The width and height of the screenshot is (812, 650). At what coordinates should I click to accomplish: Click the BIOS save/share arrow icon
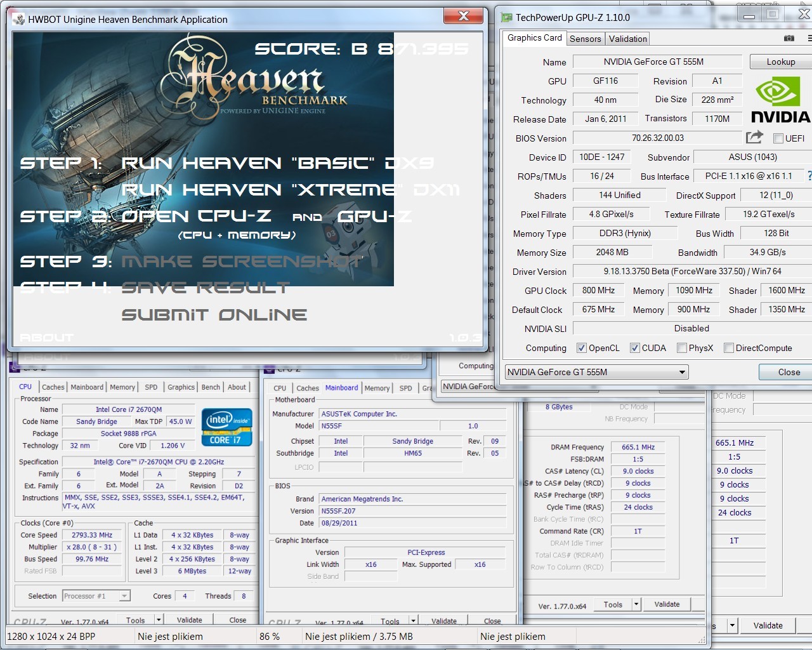754,137
